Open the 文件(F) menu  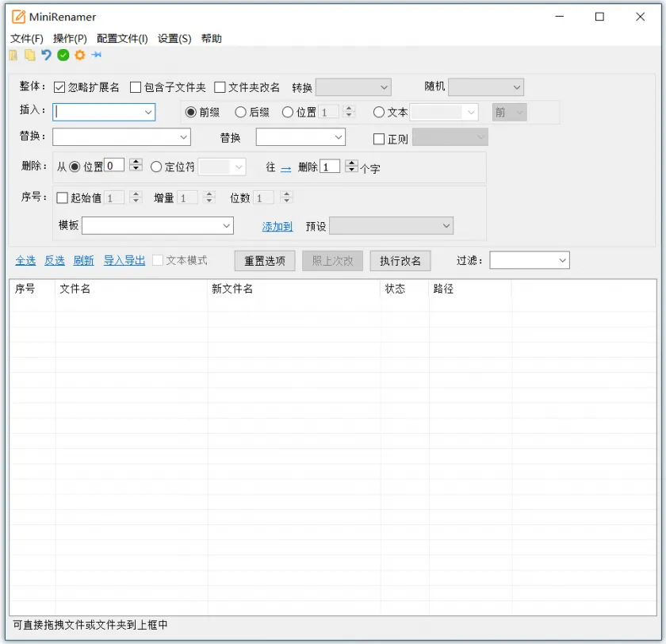pos(27,39)
